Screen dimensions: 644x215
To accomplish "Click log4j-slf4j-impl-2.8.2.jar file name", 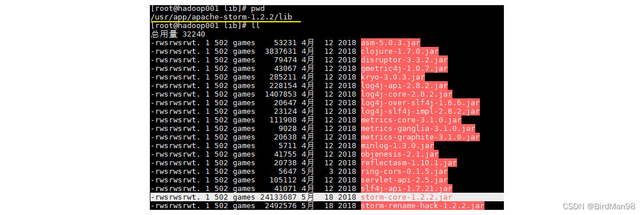I will click(420, 112).
